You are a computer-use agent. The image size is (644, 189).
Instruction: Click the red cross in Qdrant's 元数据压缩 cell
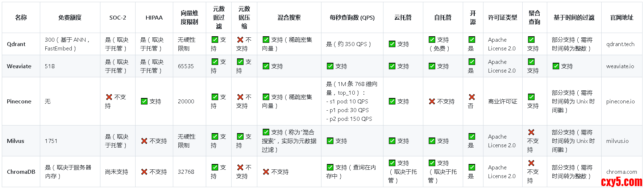[x=240, y=40]
